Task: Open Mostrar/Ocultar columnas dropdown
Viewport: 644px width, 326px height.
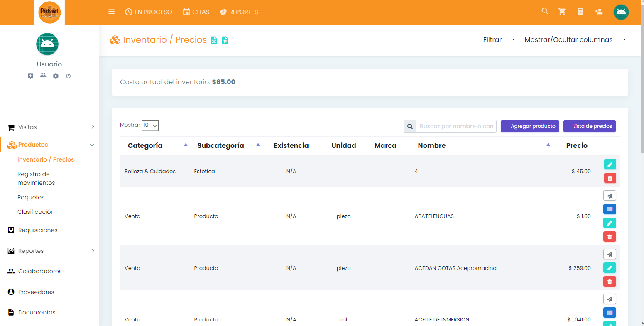Action: 575,40
